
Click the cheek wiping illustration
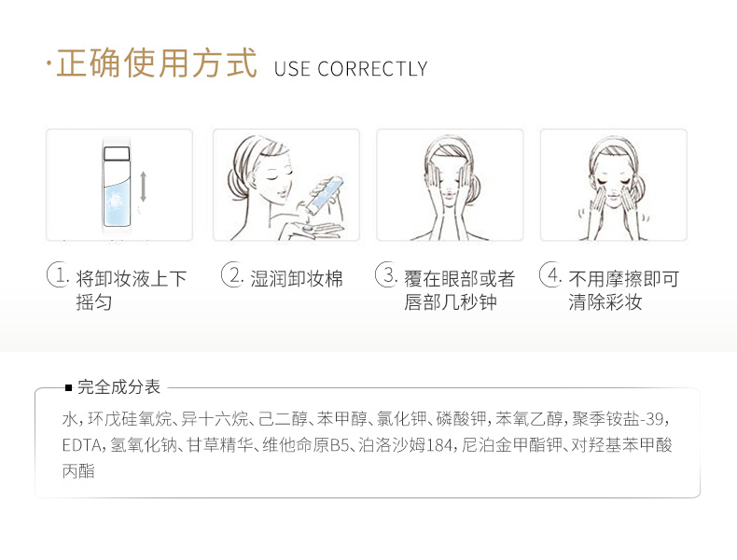614,185
